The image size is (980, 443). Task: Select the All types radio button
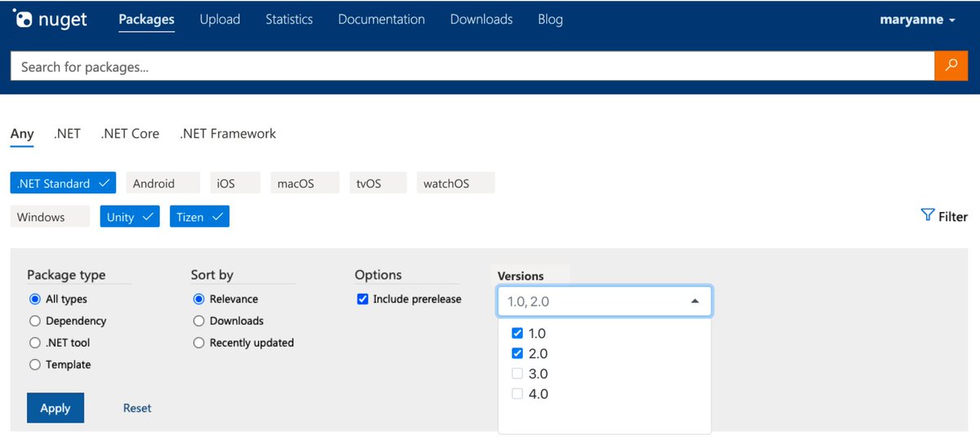click(34, 299)
